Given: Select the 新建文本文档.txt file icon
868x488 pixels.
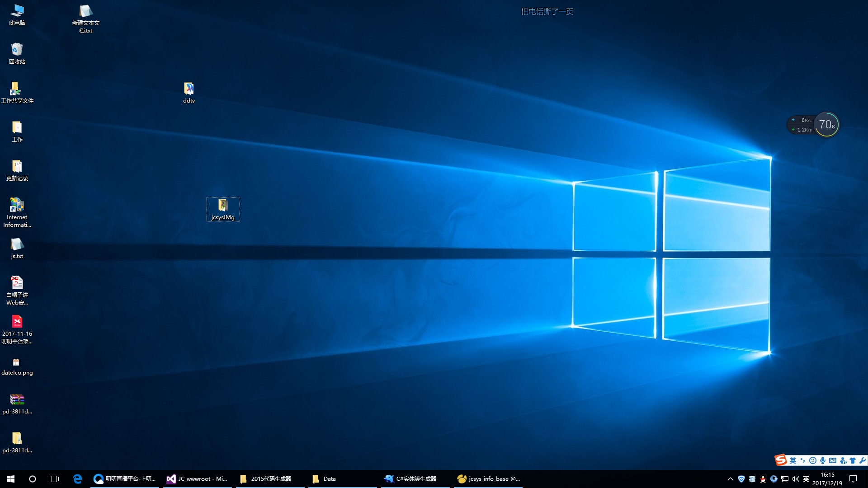Looking at the screenshot, I should pyautogui.click(x=86, y=19).
